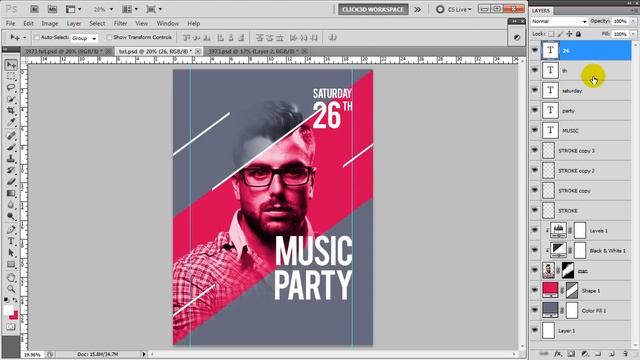Open the Image menu

(50, 24)
